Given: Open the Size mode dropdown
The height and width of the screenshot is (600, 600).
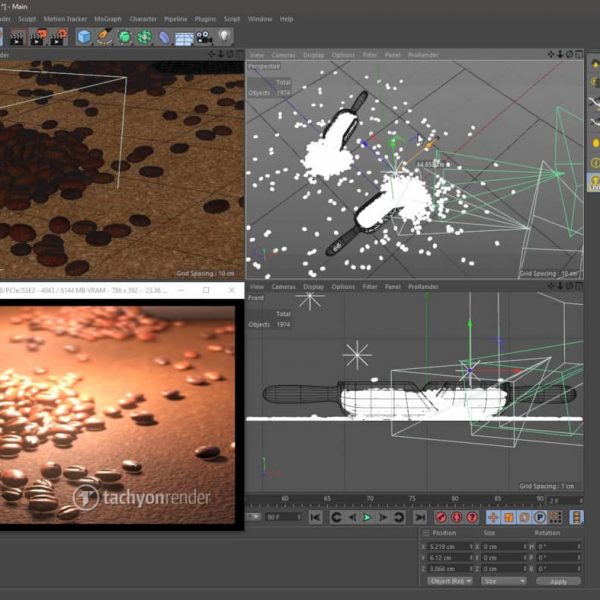Looking at the screenshot, I should coord(503,581).
